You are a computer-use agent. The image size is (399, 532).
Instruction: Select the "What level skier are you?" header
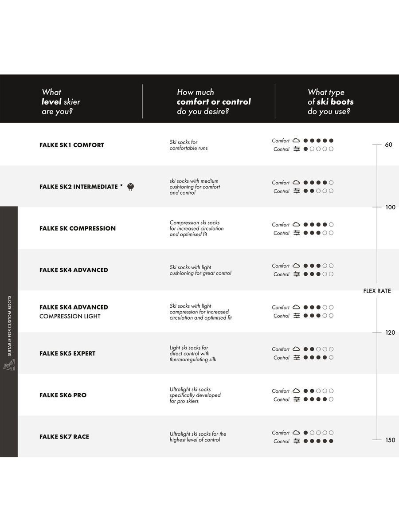(x=61, y=102)
